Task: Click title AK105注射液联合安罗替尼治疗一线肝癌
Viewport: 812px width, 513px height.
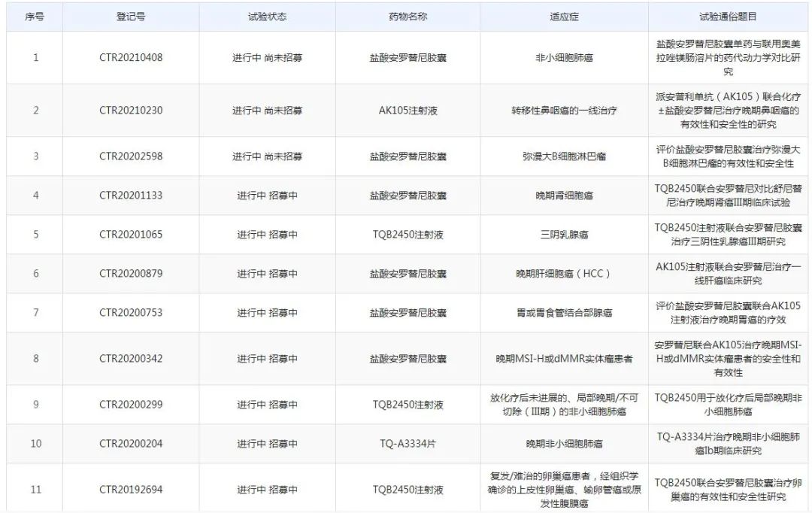Action: pos(728,274)
